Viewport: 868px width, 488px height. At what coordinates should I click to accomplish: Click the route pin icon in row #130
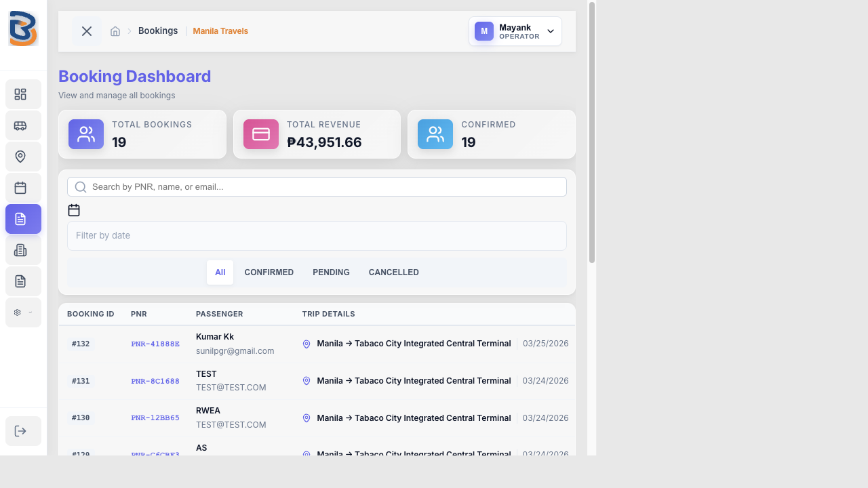tap(307, 418)
